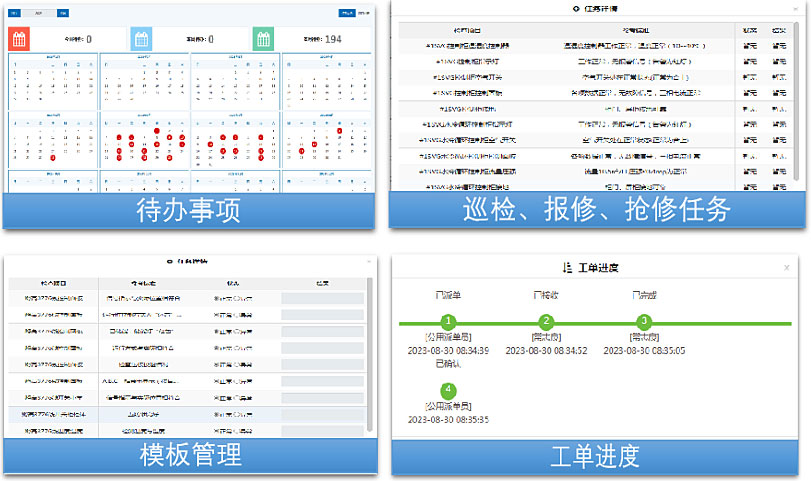The image size is (811, 481).
Task: Click the first gray bar in the template table's last column
Action: click(x=322, y=298)
